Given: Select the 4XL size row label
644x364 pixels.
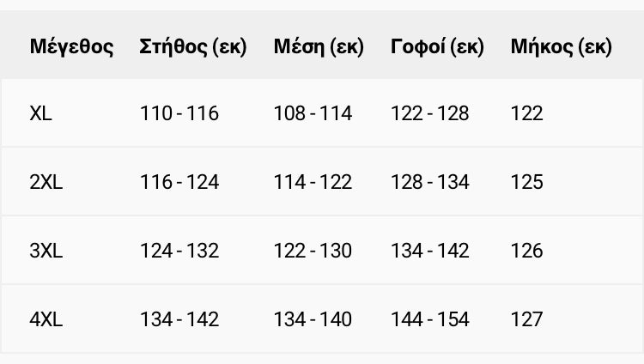Looking at the screenshot, I should pos(46,319).
